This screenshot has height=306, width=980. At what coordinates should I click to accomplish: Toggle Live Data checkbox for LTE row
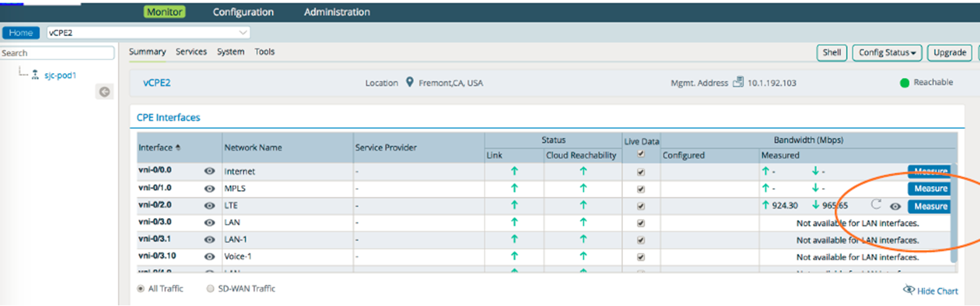(641, 206)
